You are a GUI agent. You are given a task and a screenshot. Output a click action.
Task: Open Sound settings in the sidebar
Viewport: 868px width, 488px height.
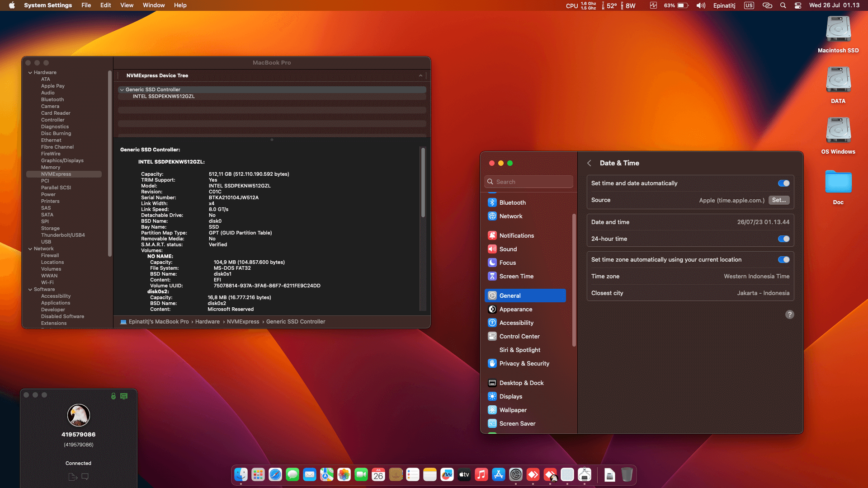508,249
